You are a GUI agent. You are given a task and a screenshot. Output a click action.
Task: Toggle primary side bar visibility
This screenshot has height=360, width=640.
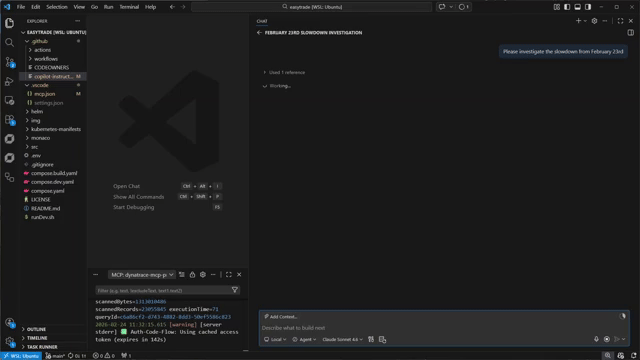[x=567, y=7]
